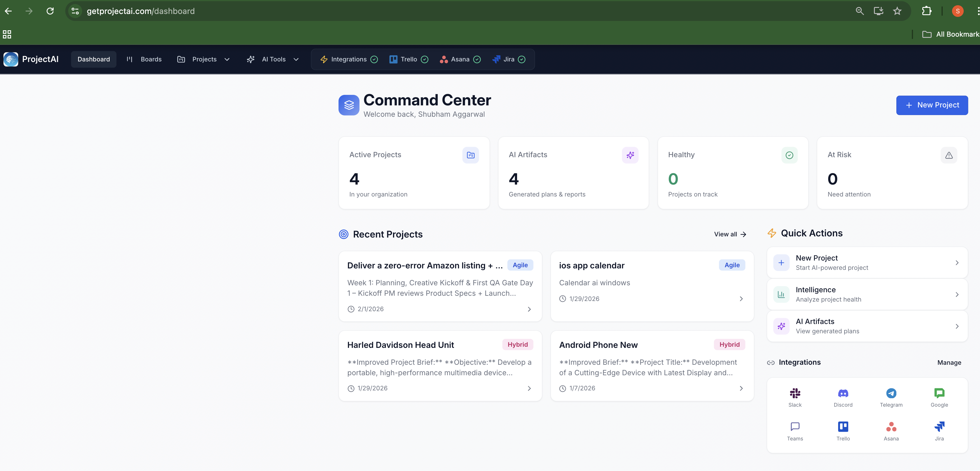Expand the AI Tools dropdown
This screenshot has height=471, width=980.
296,59
